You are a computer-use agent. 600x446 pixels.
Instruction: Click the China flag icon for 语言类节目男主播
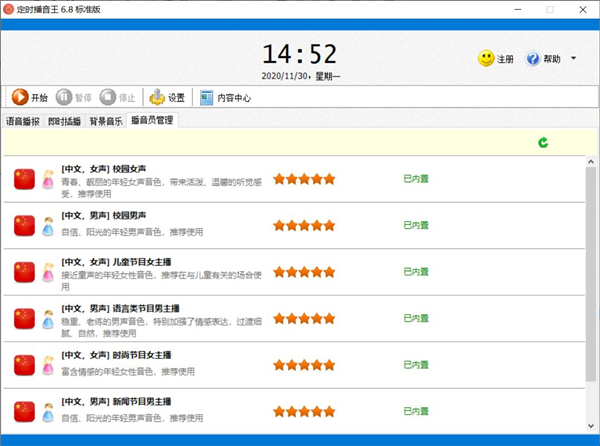24,319
